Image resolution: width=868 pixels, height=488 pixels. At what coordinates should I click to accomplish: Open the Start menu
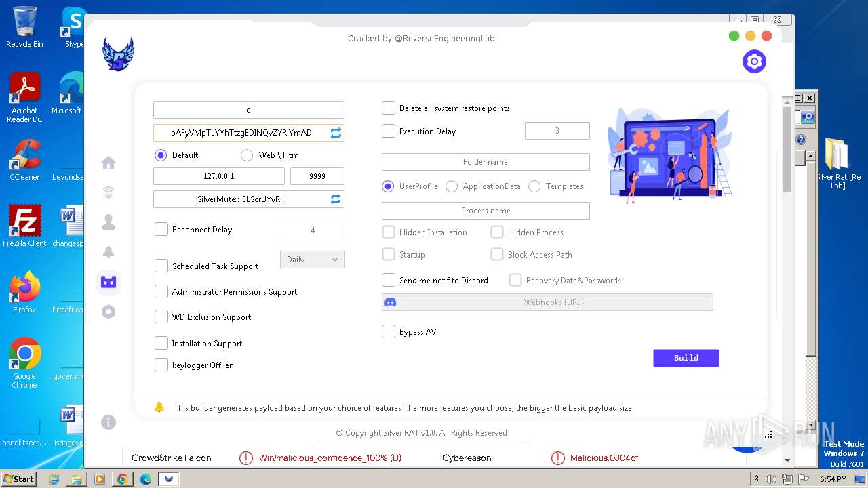pyautogui.click(x=19, y=479)
